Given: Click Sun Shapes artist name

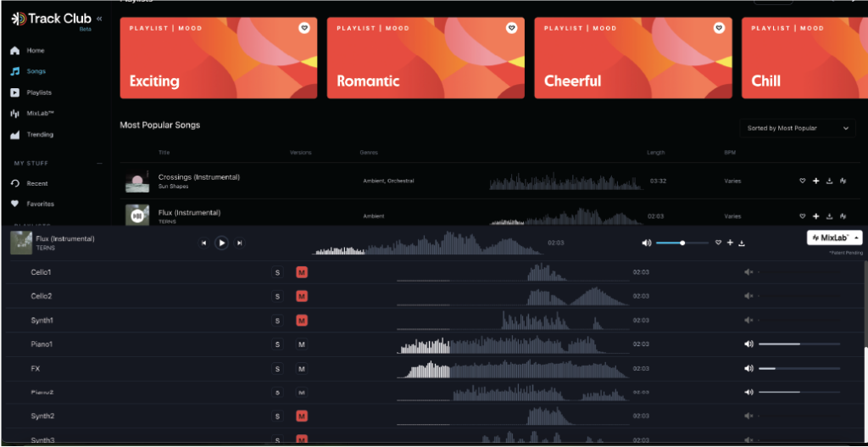Looking at the screenshot, I should coord(173,187).
